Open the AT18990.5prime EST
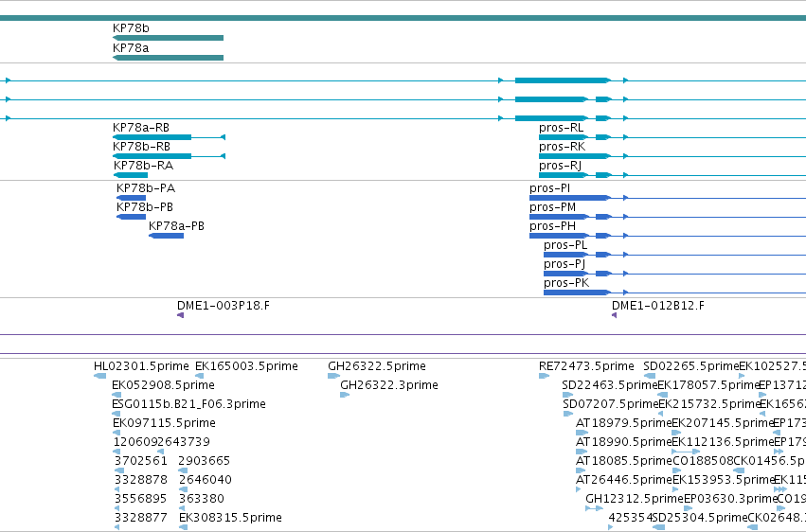This screenshot has height=532, width=806. (582, 452)
